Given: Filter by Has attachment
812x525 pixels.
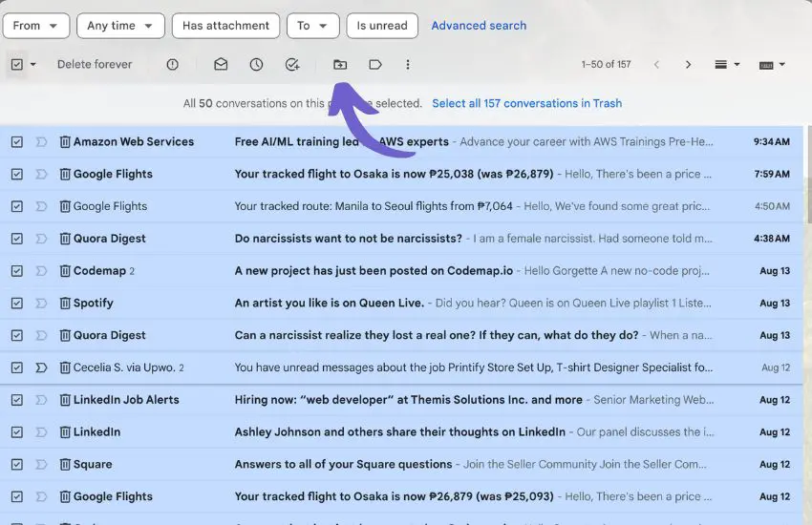Looking at the screenshot, I should (x=225, y=26).
